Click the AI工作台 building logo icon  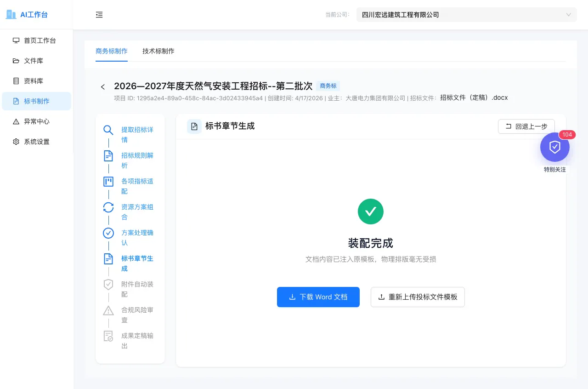11,14
